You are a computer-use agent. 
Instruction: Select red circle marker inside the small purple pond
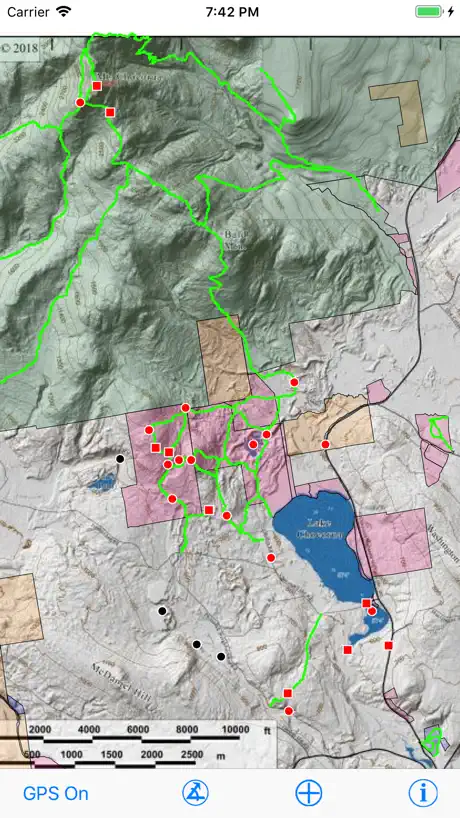253,444
